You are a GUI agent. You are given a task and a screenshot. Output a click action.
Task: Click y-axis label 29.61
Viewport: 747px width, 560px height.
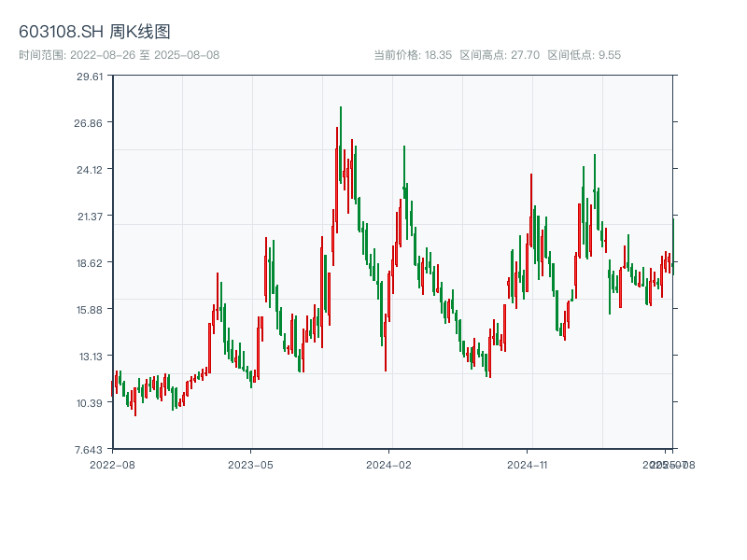[90, 77]
